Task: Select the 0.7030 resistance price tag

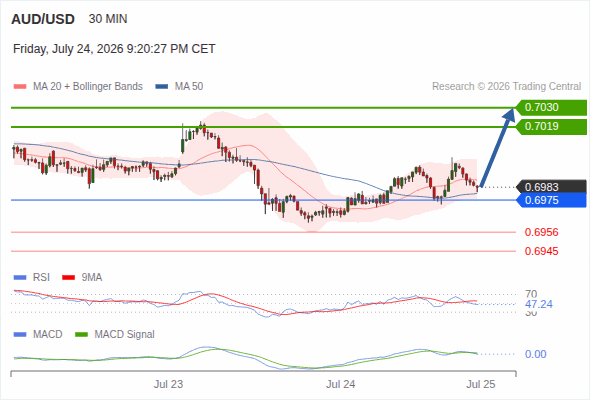Action: 551,108
